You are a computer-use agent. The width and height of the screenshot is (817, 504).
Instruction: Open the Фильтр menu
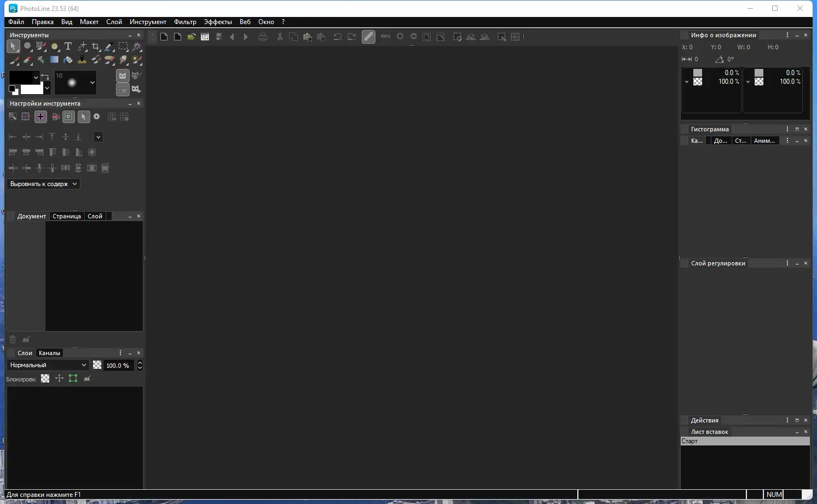coord(185,22)
